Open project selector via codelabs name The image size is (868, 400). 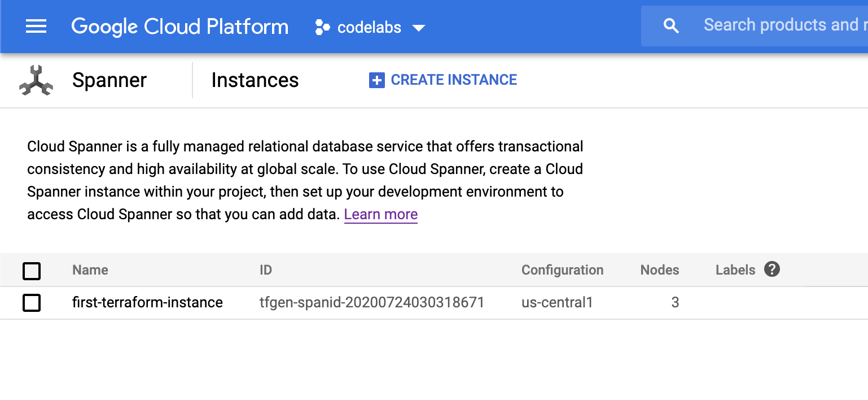pos(369,27)
